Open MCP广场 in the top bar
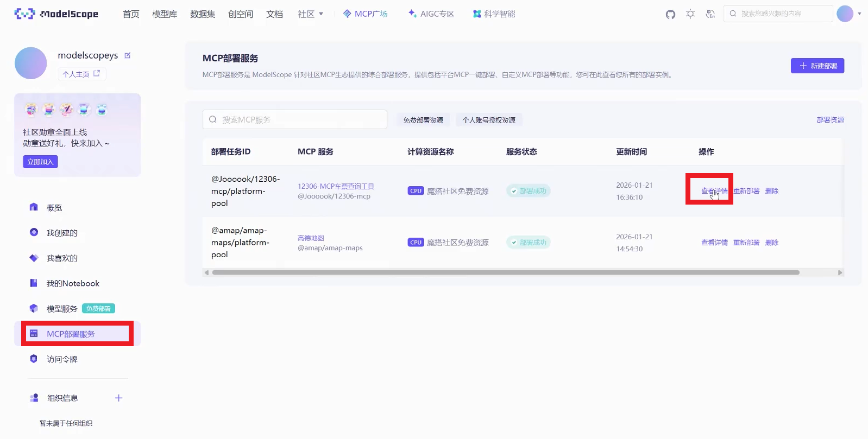This screenshot has width=868, height=439. [x=365, y=14]
